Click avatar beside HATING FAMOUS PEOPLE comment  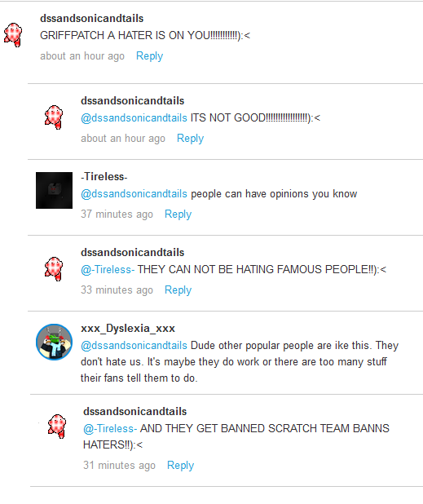(x=54, y=268)
